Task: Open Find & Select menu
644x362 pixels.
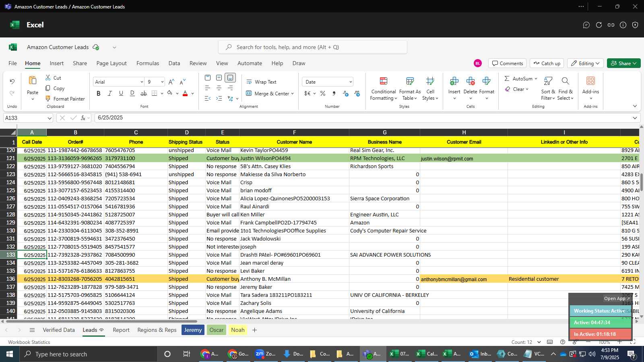Action: click(566, 88)
